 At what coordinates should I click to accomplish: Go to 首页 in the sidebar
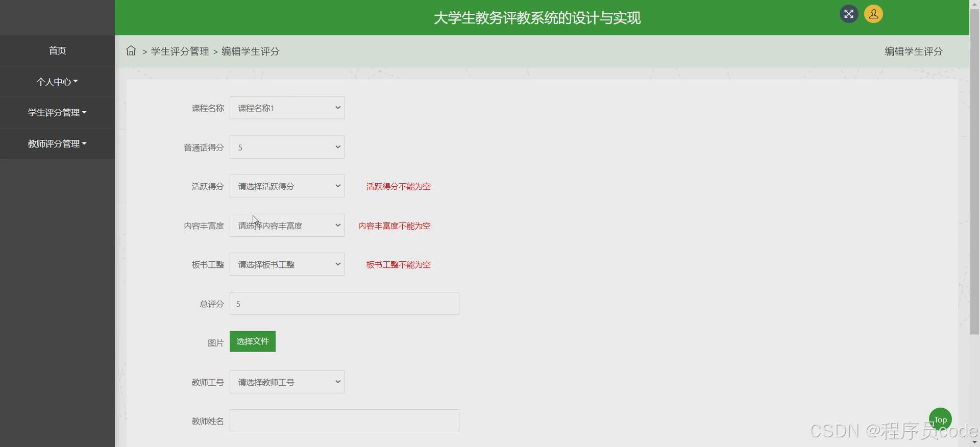(57, 51)
